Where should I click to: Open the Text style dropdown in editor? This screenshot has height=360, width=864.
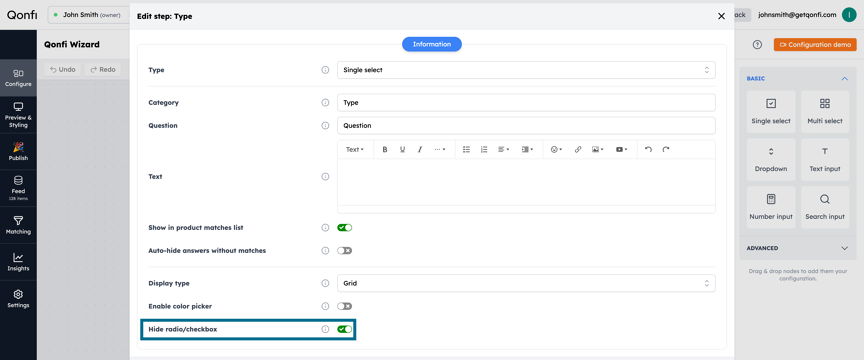pyautogui.click(x=354, y=149)
